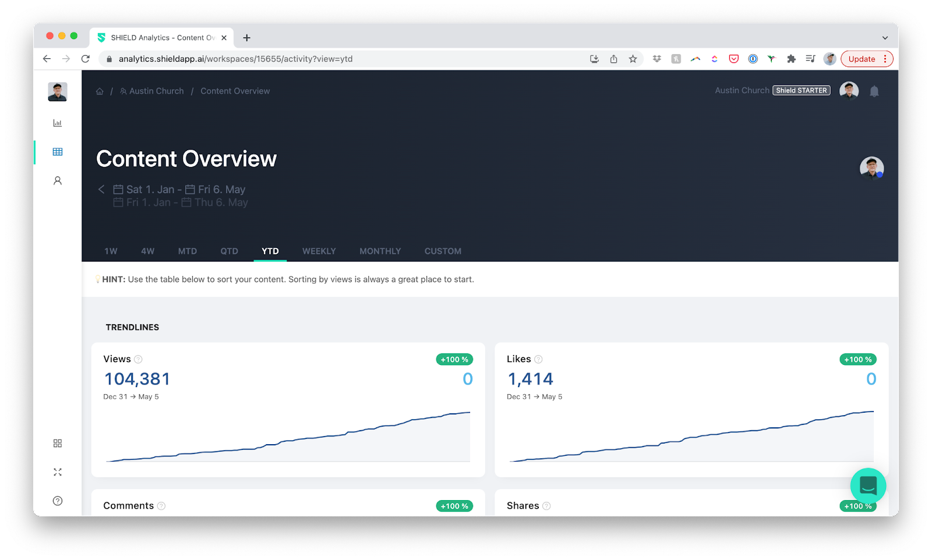Open a new browser tab with plus
Image resolution: width=932 pixels, height=560 pixels.
click(x=247, y=38)
